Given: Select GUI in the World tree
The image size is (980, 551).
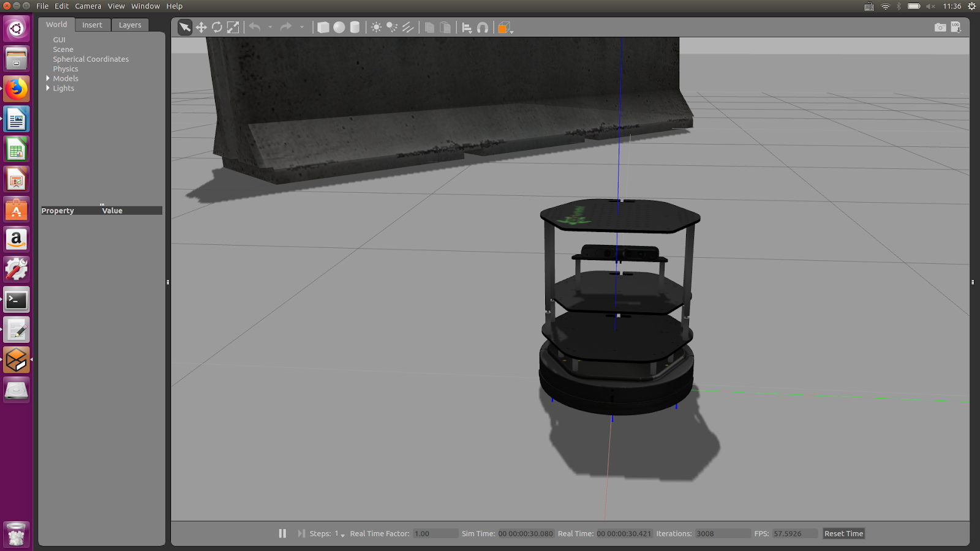Looking at the screenshot, I should click(59, 40).
